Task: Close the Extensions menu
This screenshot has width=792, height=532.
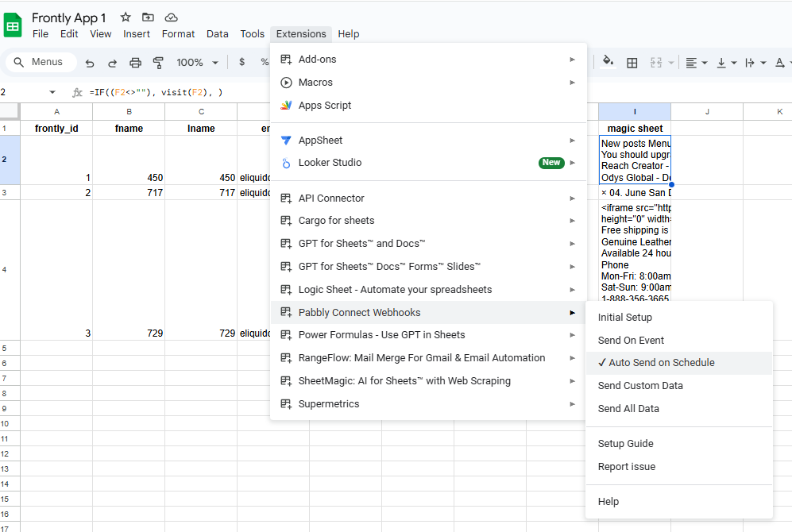Action: click(x=301, y=34)
